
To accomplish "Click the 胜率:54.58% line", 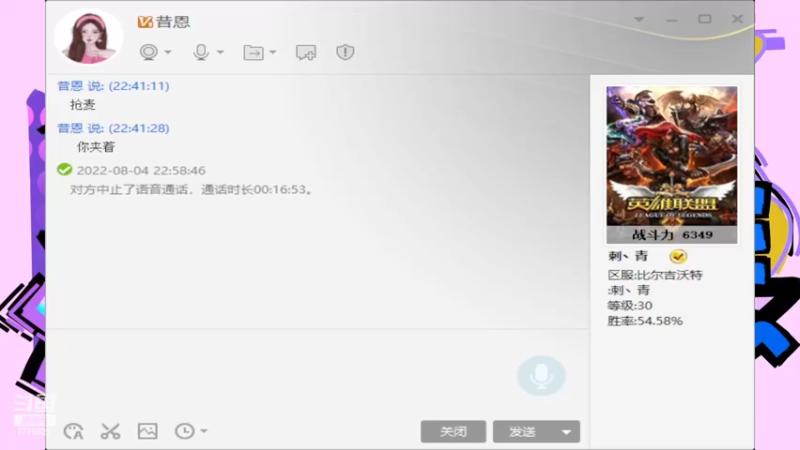I will point(645,321).
